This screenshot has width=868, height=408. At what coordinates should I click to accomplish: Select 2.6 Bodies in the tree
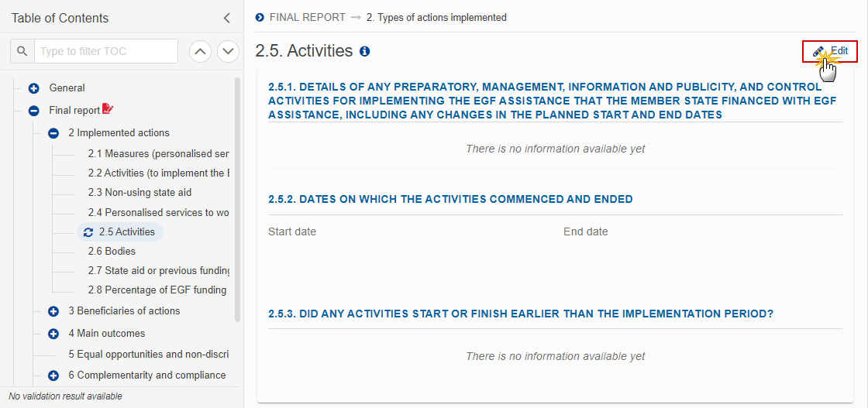coord(112,251)
